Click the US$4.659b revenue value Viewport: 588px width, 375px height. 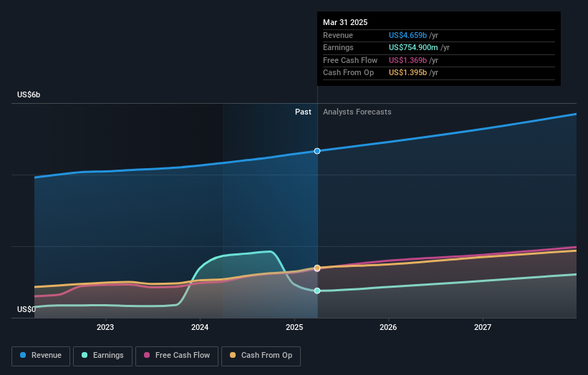408,35
